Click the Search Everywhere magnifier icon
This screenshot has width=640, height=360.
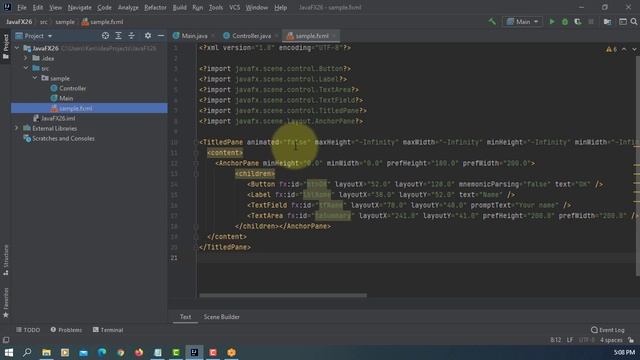634,22
